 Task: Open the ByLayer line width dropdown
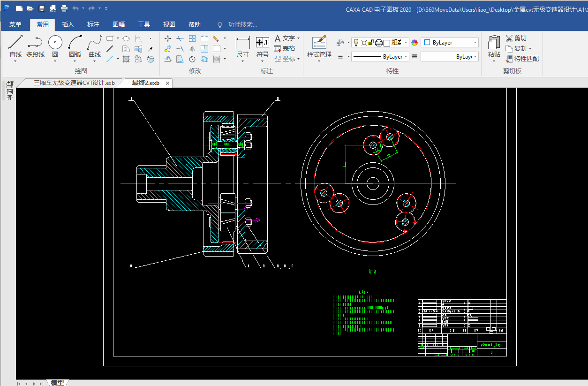pyautogui.click(x=406, y=57)
